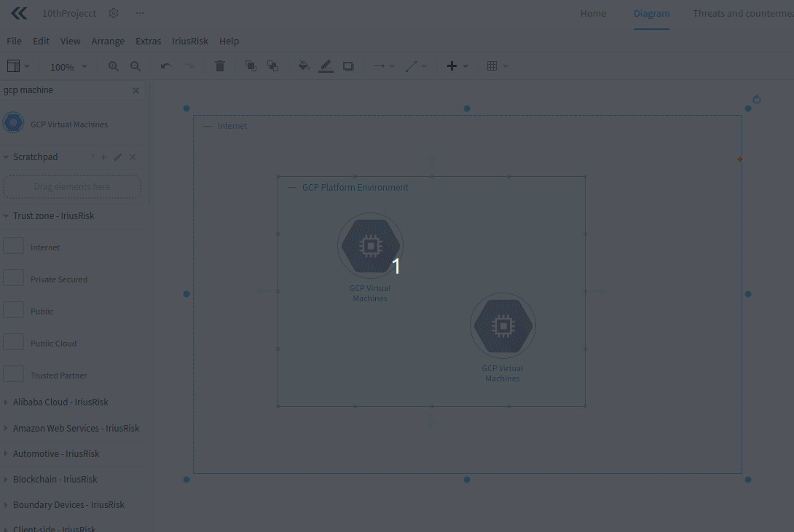This screenshot has height=532, width=794.
Task: Open Threats and countermeasures tab
Action: [x=743, y=13]
